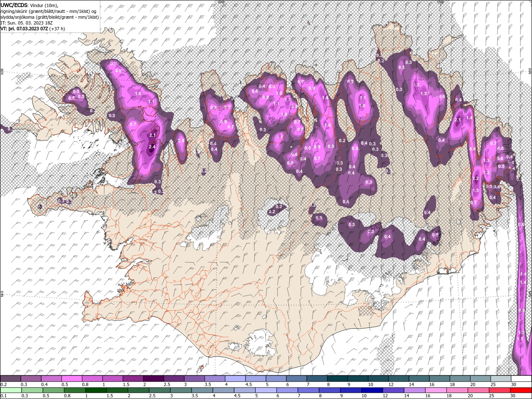Pick the pale periwinkle 5 swatch in the rain scale
Image resolution: width=532 pixels, height=399 pixels.
coord(265,390)
